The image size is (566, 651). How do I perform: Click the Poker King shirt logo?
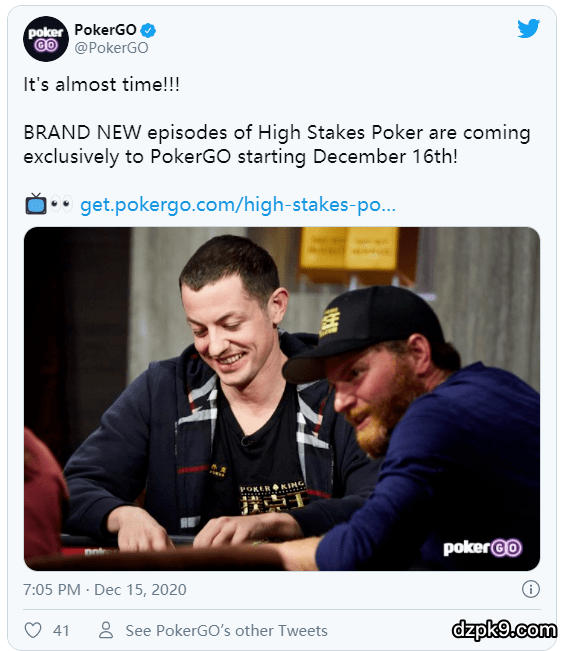(274, 497)
